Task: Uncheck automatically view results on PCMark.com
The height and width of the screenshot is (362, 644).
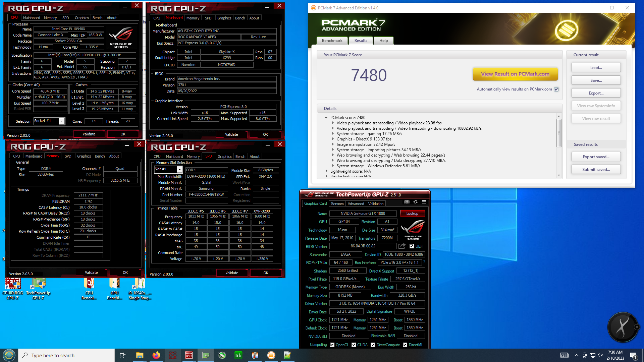Action: click(x=556, y=89)
